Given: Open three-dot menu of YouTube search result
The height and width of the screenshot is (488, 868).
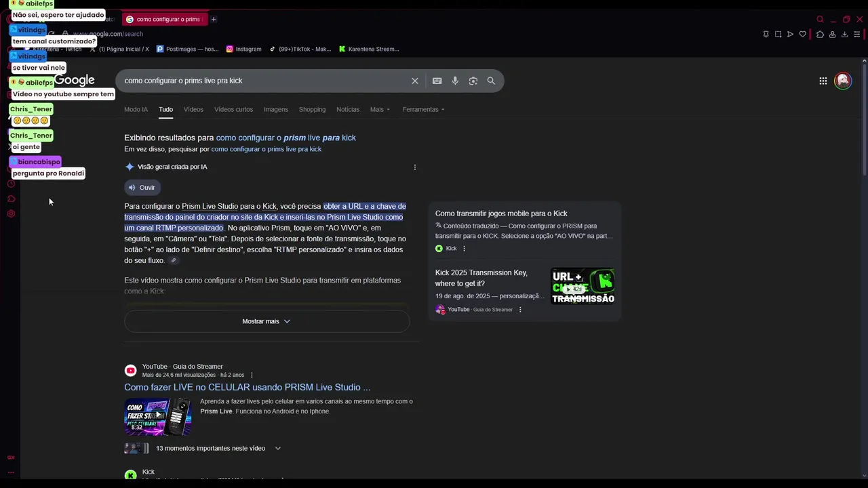Looking at the screenshot, I should [x=252, y=375].
